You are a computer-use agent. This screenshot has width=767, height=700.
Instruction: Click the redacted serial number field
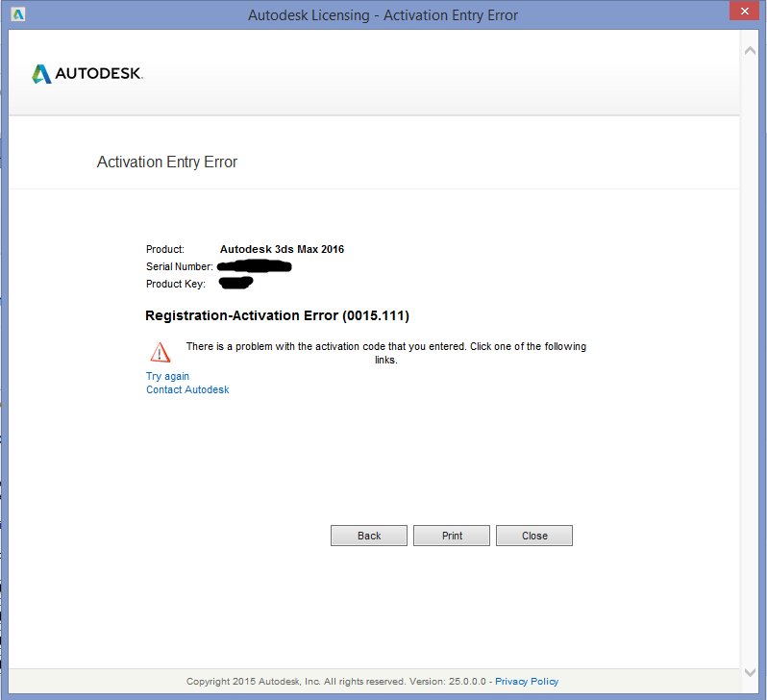click(255, 266)
